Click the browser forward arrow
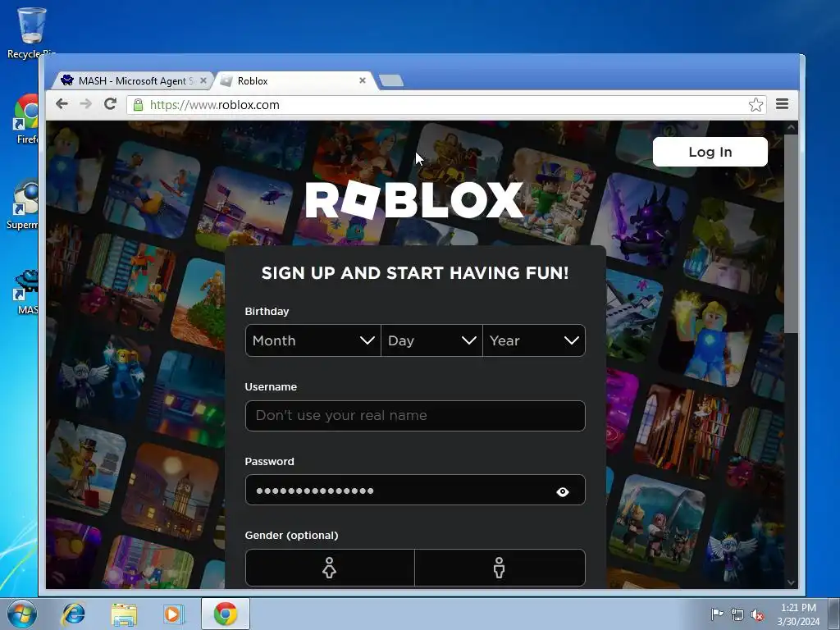The width and height of the screenshot is (840, 630). click(x=85, y=104)
